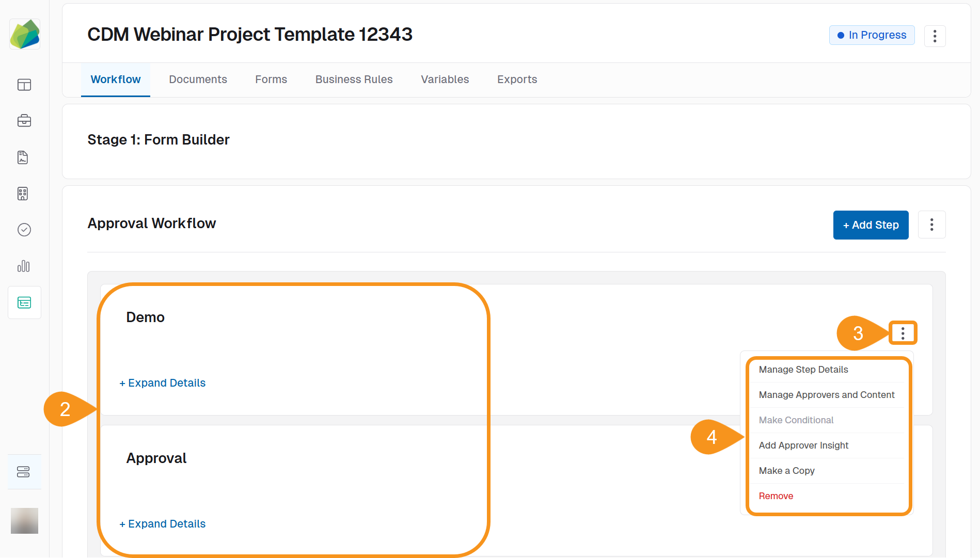Click the company logo at top left
The height and width of the screenshot is (558, 980).
(24, 34)
